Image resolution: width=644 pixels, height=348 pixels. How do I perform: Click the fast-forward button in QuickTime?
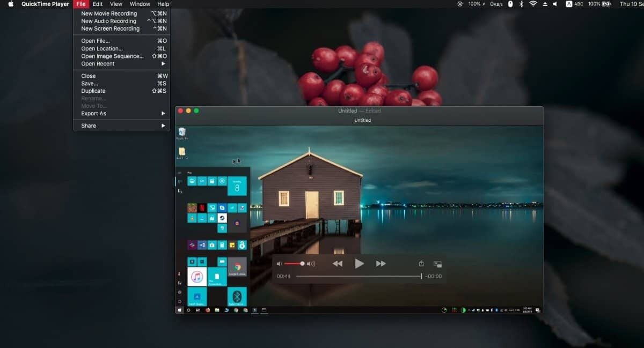click(x=381, y=263)
